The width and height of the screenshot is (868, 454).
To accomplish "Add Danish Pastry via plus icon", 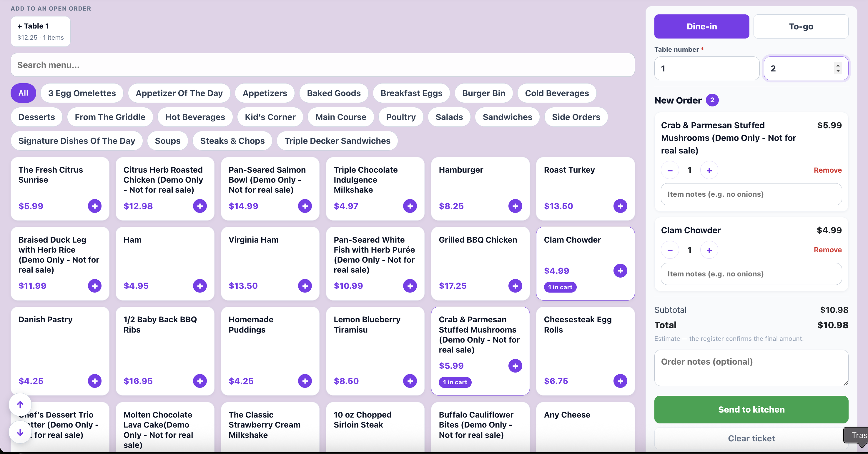I will (95, 381).
